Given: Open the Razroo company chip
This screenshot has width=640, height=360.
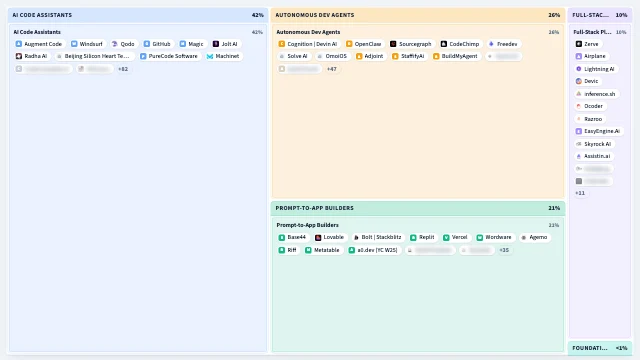Looking at the screenshot, I should click(589, 119).
